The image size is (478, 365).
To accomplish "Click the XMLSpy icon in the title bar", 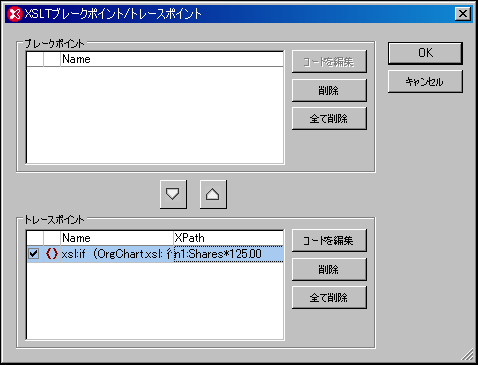I will (x=15, y=14).
